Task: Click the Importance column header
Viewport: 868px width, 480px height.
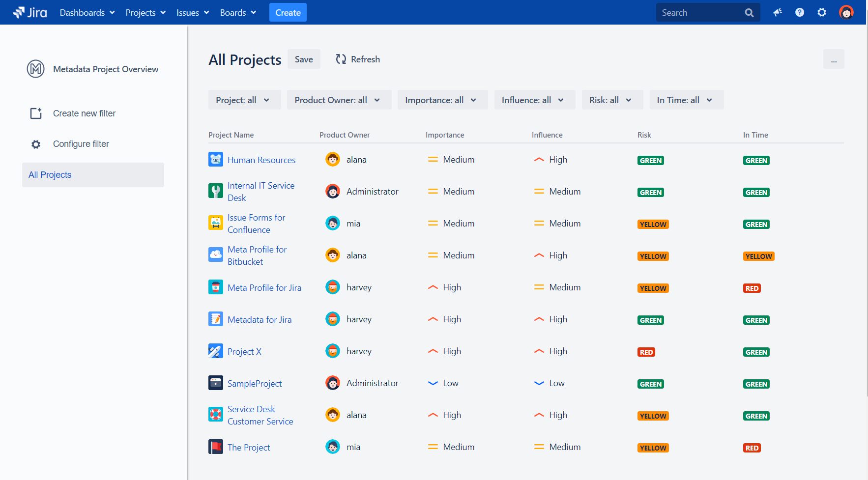Action: [445, 135]
